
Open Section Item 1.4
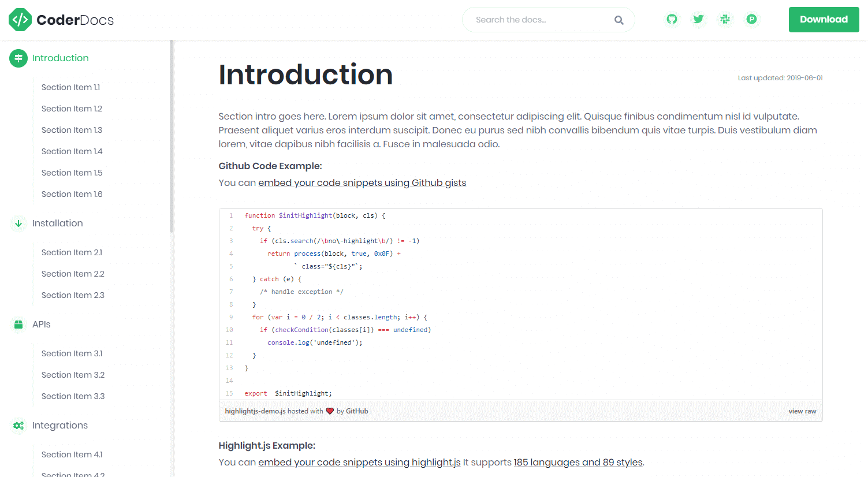coord(72,151)
